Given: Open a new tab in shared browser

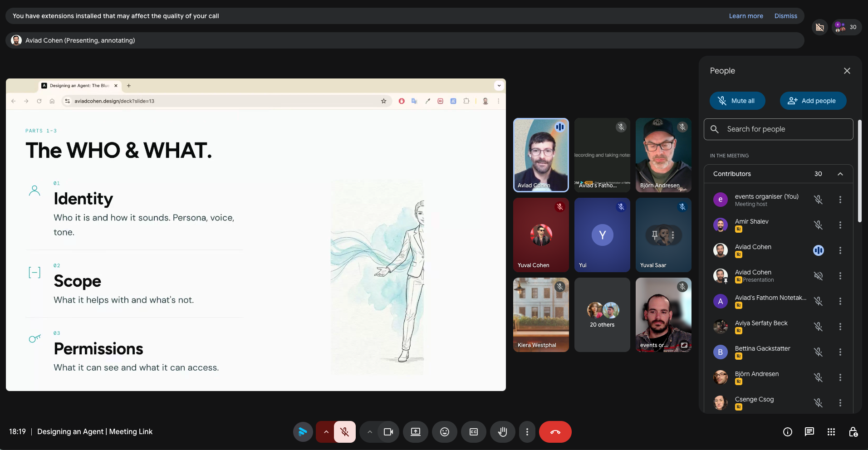Looking at the screenshot, I should coord(129,86).
